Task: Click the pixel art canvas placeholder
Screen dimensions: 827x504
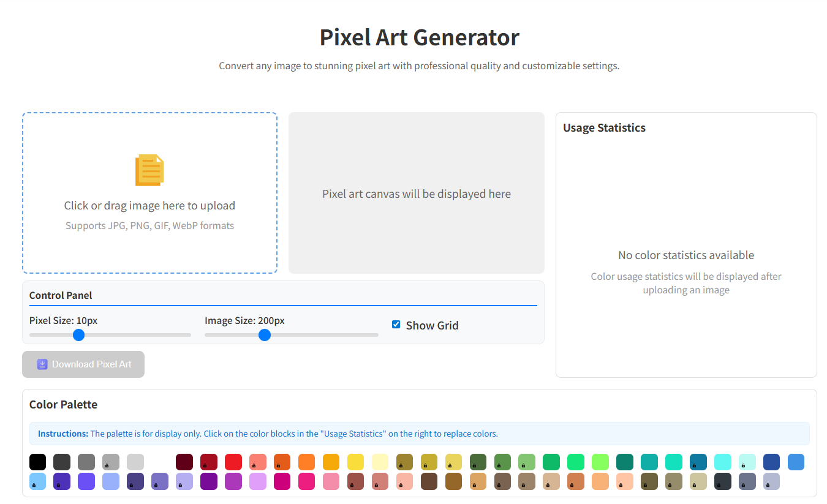Action: point(416,194)
